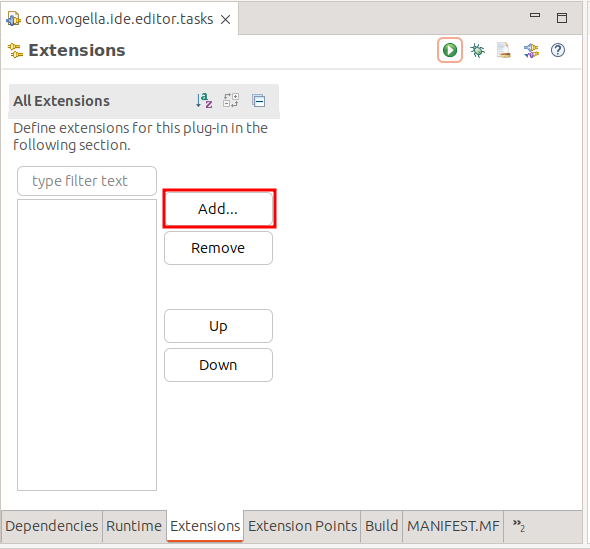590x549 pixels.
Task: Switch to the Dependencies tab
Action: click(52, 526)
